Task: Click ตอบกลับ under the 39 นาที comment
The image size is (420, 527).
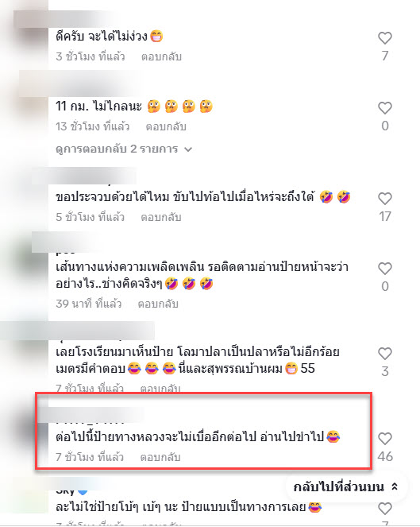Action: [x=158, y=304]
